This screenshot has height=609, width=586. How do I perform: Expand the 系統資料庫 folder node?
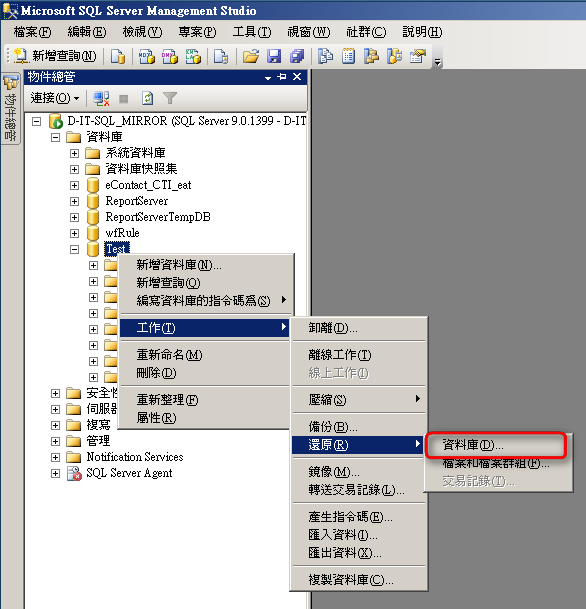(75, 153)
